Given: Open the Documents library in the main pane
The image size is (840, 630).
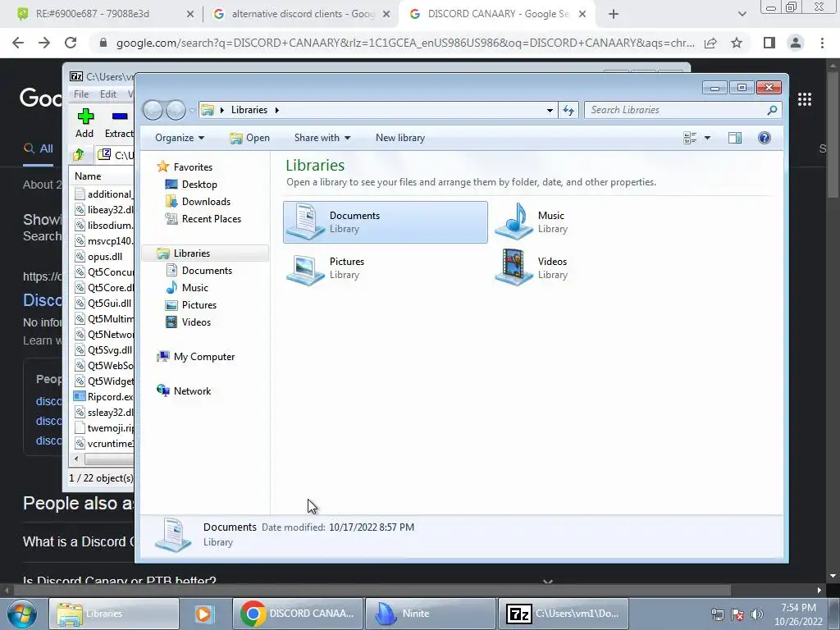Looking at the screenshot, I should coord(386,222).
